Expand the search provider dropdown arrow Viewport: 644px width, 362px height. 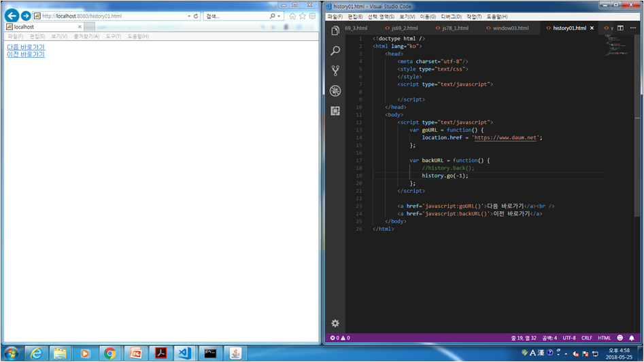click(279, 16)
